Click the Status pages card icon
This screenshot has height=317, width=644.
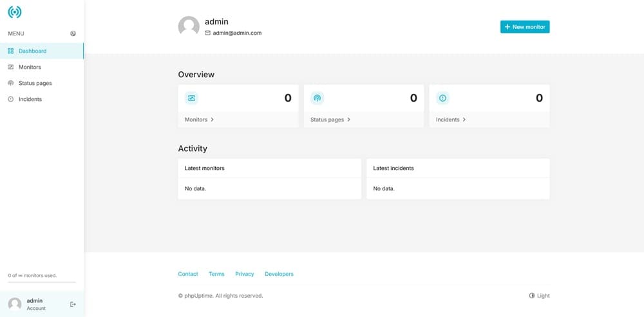317,98
